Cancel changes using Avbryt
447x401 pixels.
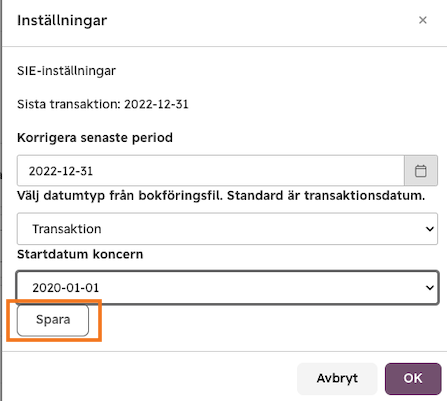click(337, 378)
